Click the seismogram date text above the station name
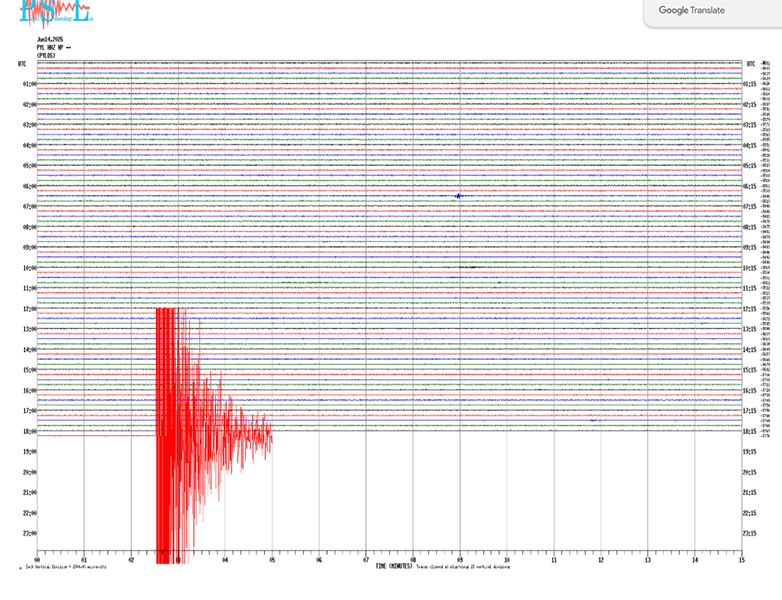The height and width of the screenshot is (600, 782). (50, 39)
